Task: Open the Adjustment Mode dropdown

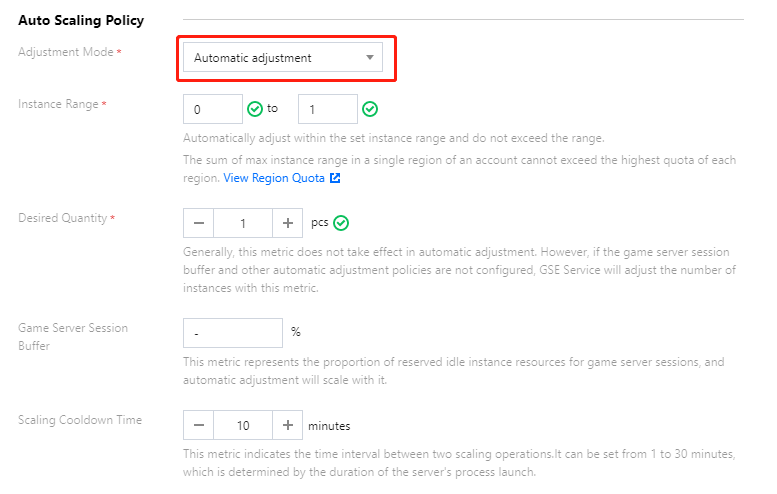Action: [282, 57]
